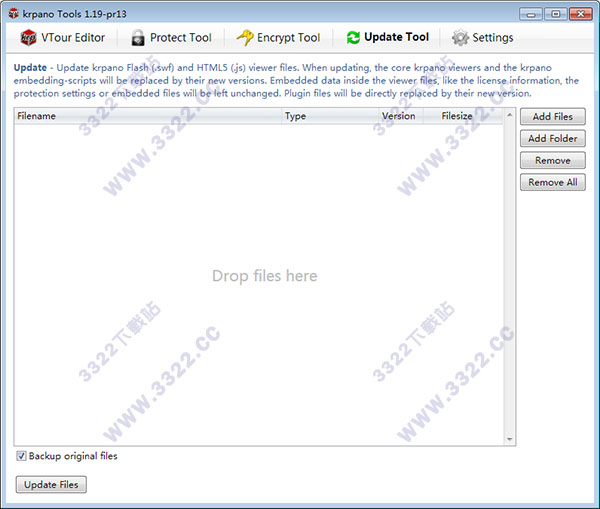The height and width of the screenshot is (509, 600).
Task: Open the VTour Editor tab
Action: tap(63, 38)
